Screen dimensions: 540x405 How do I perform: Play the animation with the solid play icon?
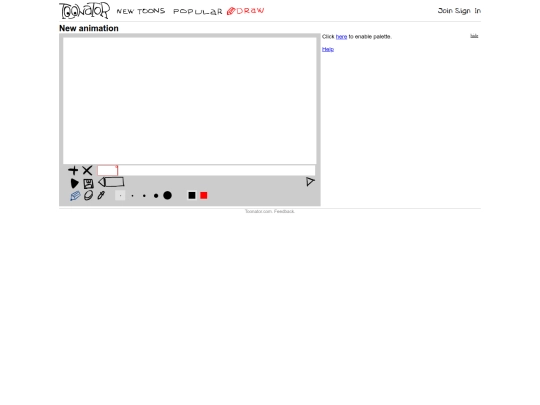pos(74,183)
